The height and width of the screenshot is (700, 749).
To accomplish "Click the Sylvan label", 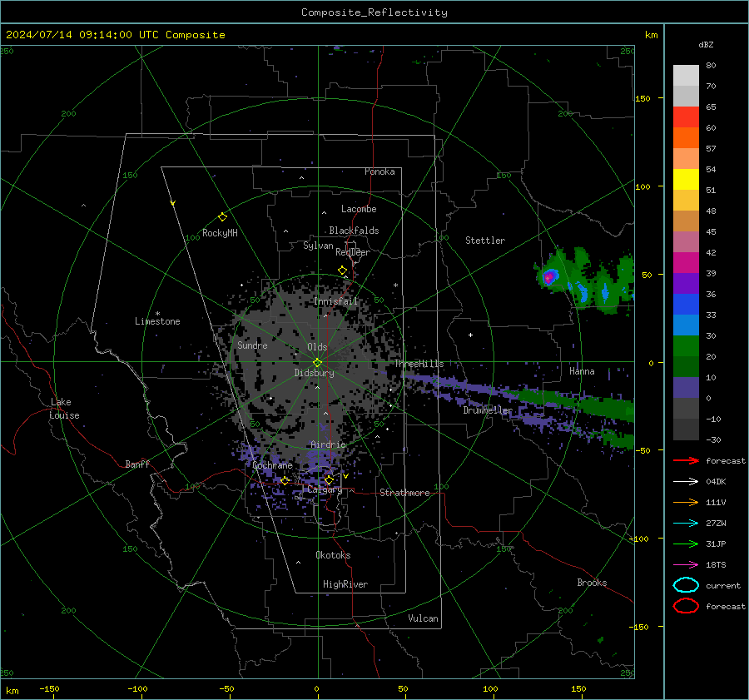I will point(318,246).
